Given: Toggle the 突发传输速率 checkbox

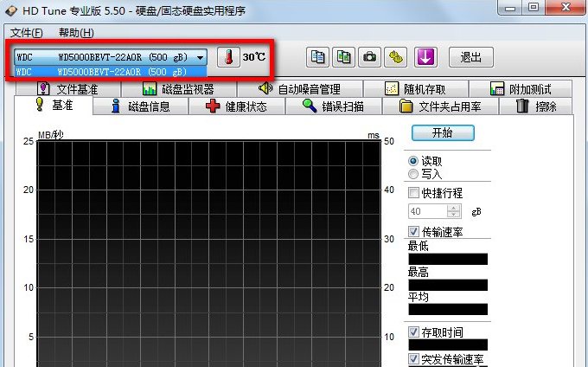Looking at the screenshot, I should 413,358.
